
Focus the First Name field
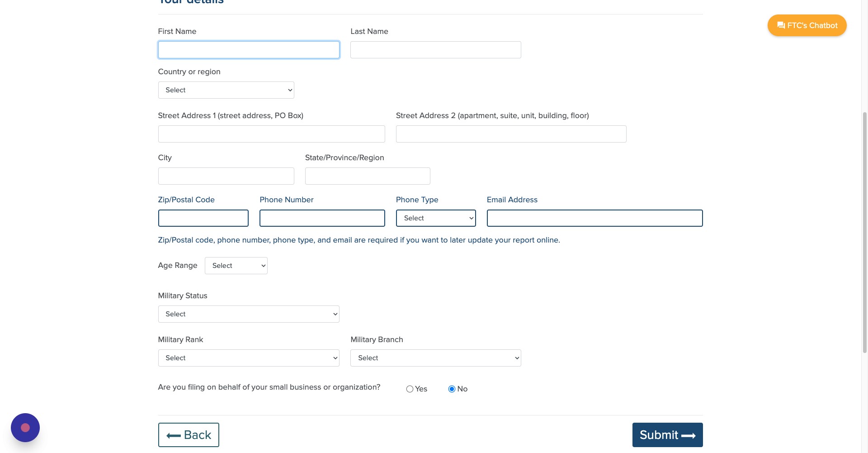pyautogui.click(x=249, y=50)
